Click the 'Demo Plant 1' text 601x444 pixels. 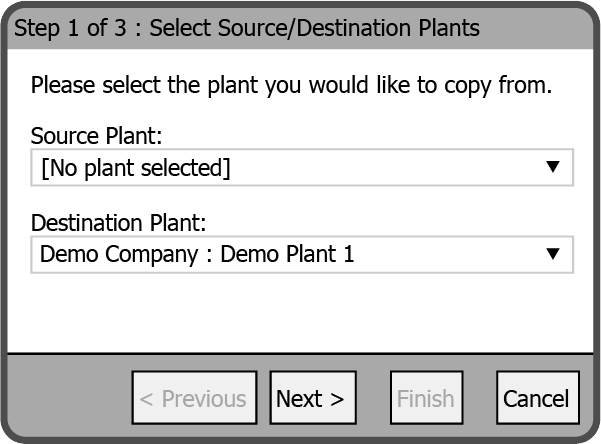click(x=287, y=255)
